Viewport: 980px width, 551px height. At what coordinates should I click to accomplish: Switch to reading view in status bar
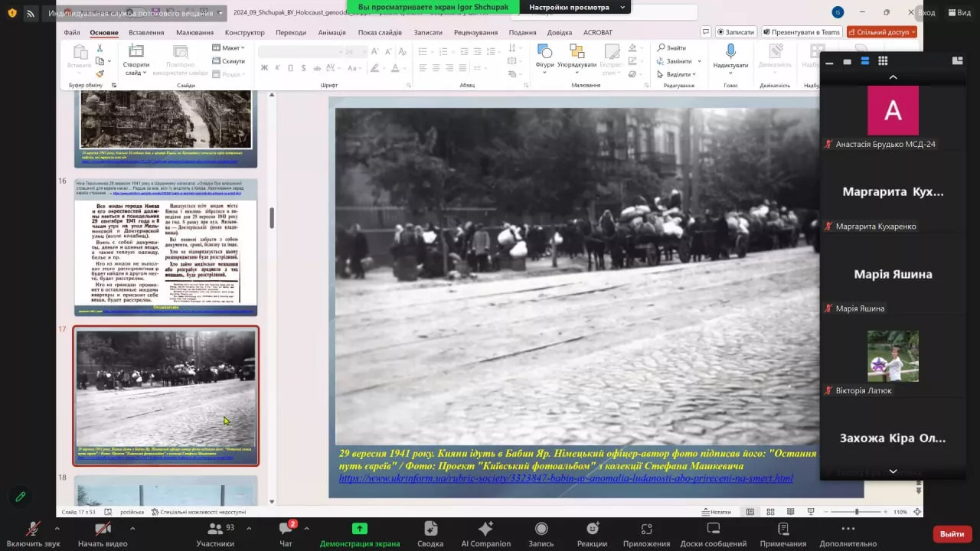(x=790, y=512)
